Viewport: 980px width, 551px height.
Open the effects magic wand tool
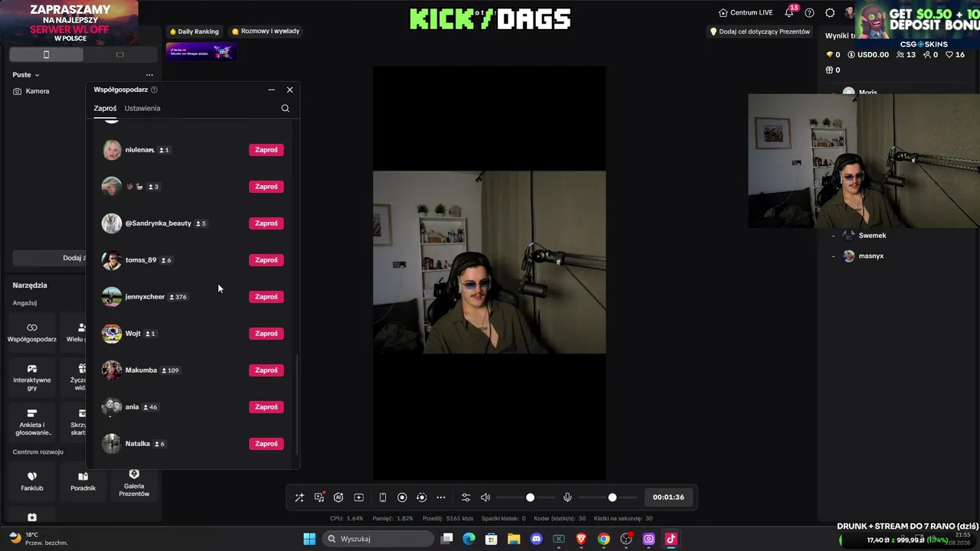(299, 497)
